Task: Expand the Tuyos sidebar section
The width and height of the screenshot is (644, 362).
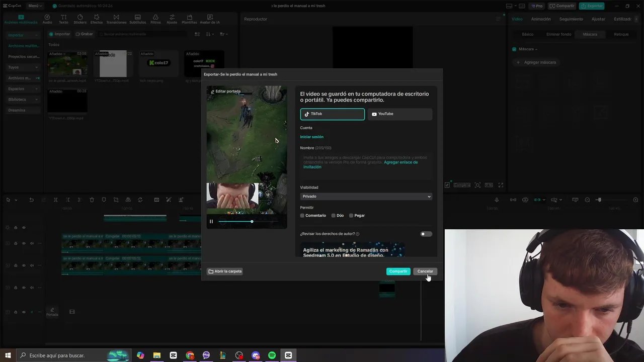Action: point(23,67)
